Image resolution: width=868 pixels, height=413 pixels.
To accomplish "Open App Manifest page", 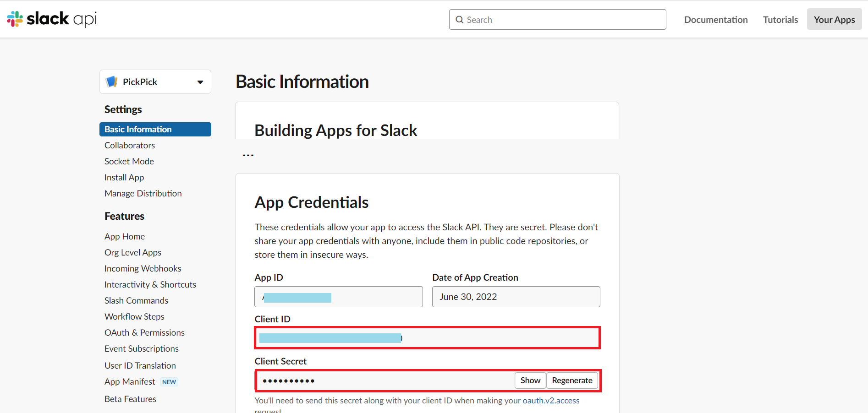I will (x=130, y=381).
